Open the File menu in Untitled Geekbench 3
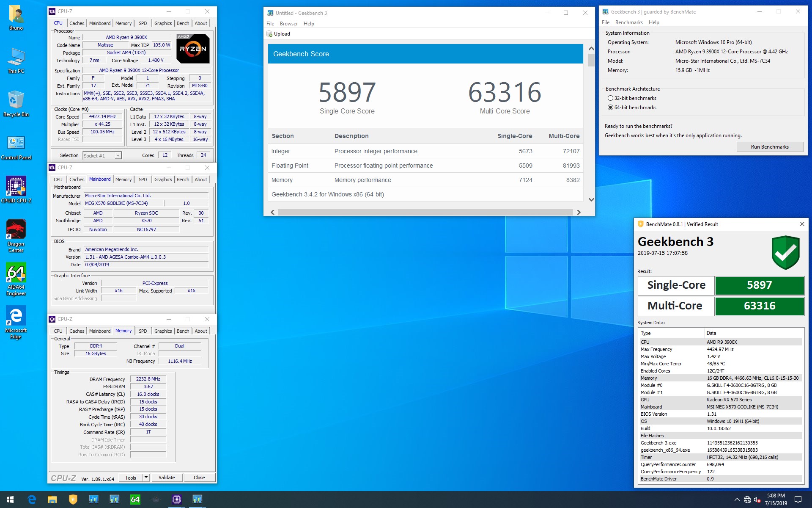 270,24
